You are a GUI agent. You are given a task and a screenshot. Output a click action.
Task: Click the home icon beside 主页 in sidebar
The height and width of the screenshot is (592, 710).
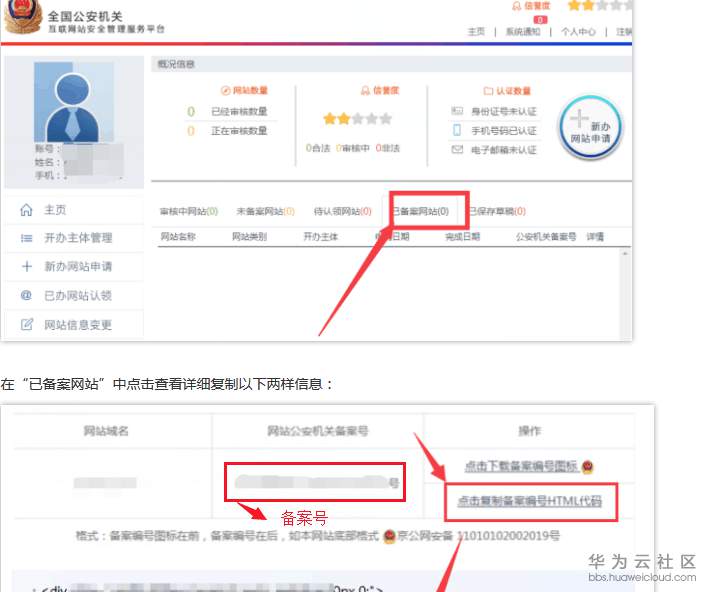tap(26, 210)
